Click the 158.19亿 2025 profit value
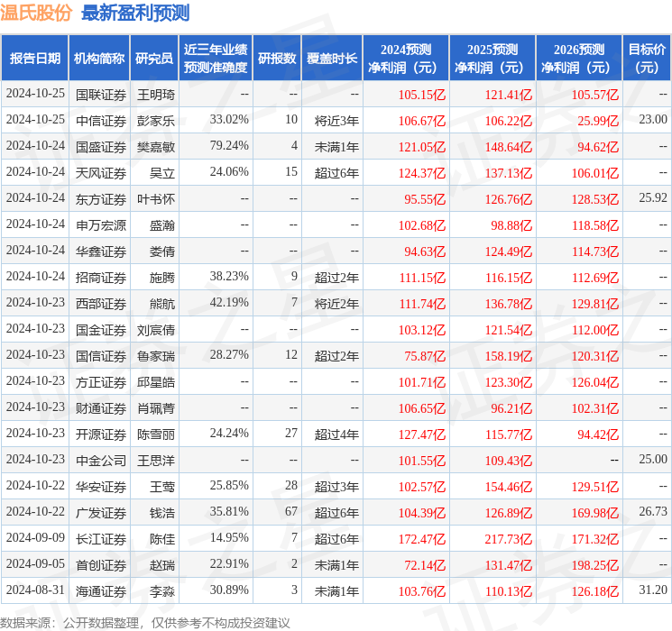 coord(509,356)
